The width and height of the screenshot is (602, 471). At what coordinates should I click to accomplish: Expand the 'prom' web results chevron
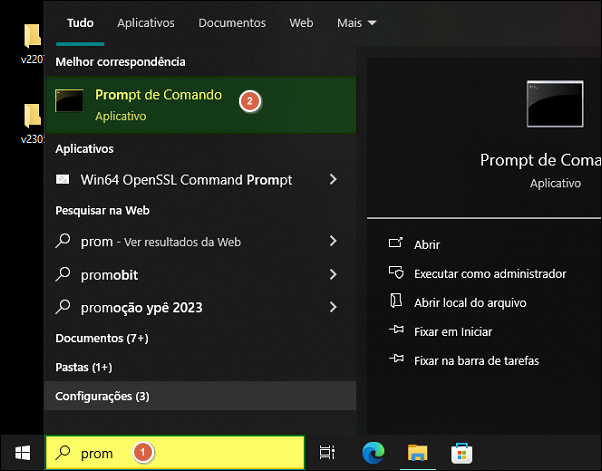click(333, 241)
